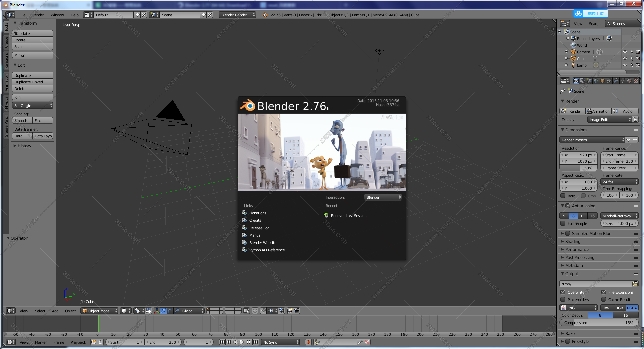Click the OpenGL render still image camera icon
The width and height of the screenshot is (644, 349).
(x=289, y=311)
